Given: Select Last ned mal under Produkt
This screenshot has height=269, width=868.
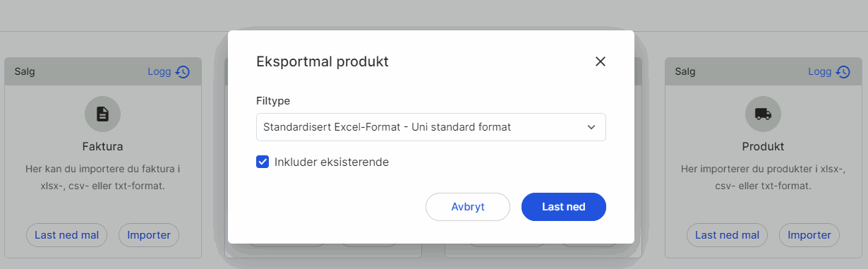Looking at the screenshot, I should [x=727, y=235].
